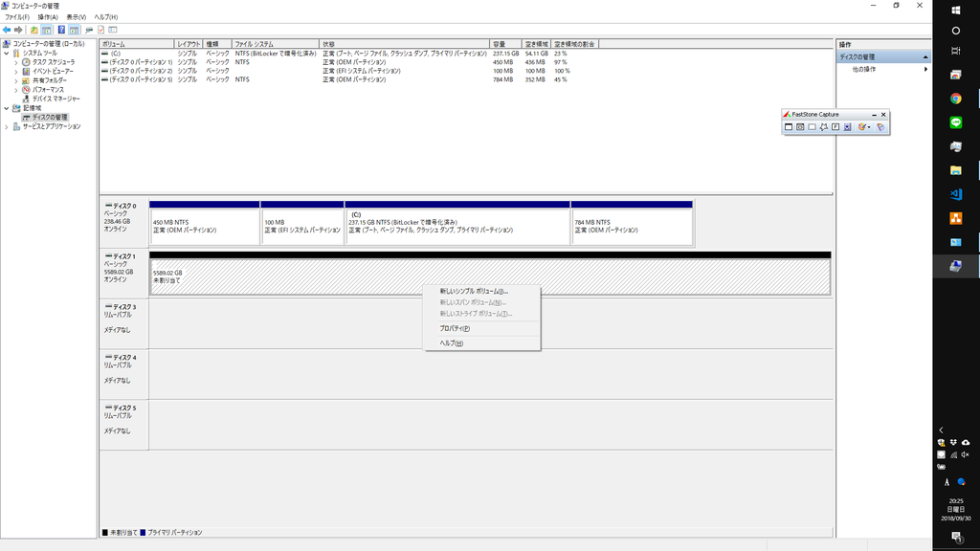The height and width of the screenshot is (551, 980).
Task: Click the Back arrow toolbar icon
Action: tap(7, 30)
